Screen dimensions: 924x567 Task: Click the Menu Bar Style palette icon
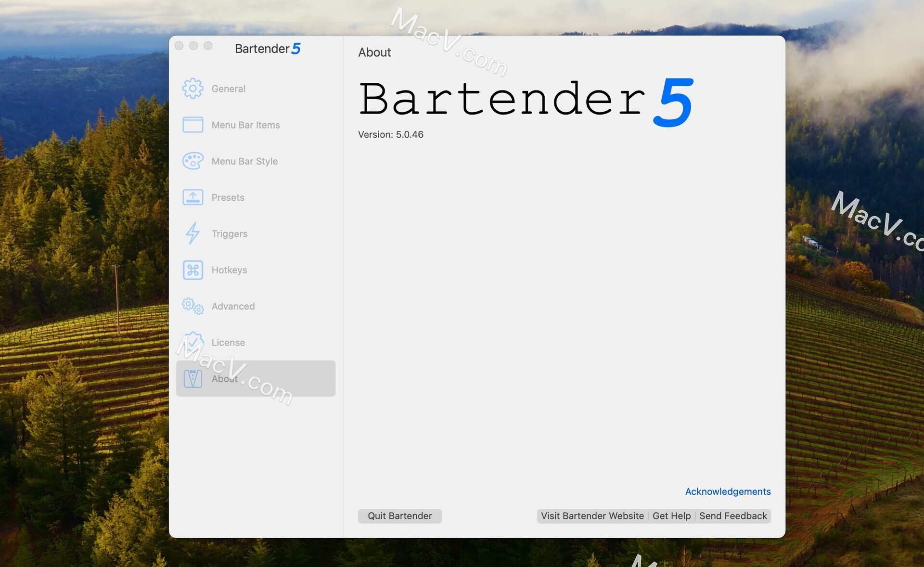click(x=192, y=161)
